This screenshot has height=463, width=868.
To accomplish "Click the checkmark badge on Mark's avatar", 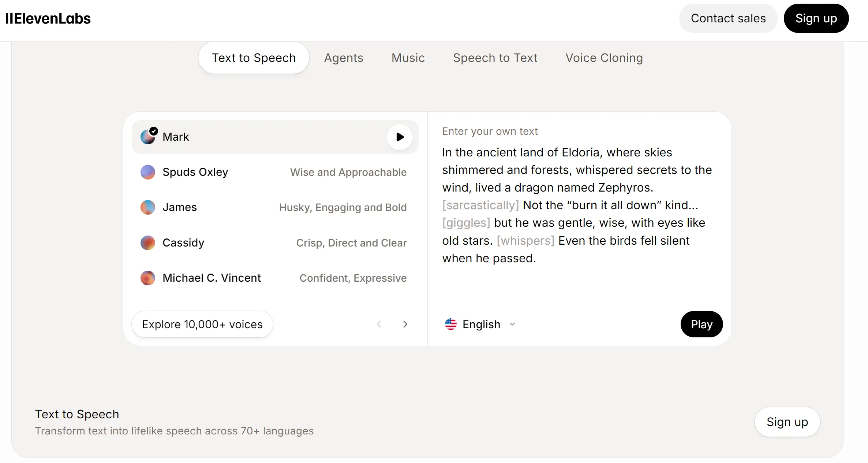I will tap(154, 130).
